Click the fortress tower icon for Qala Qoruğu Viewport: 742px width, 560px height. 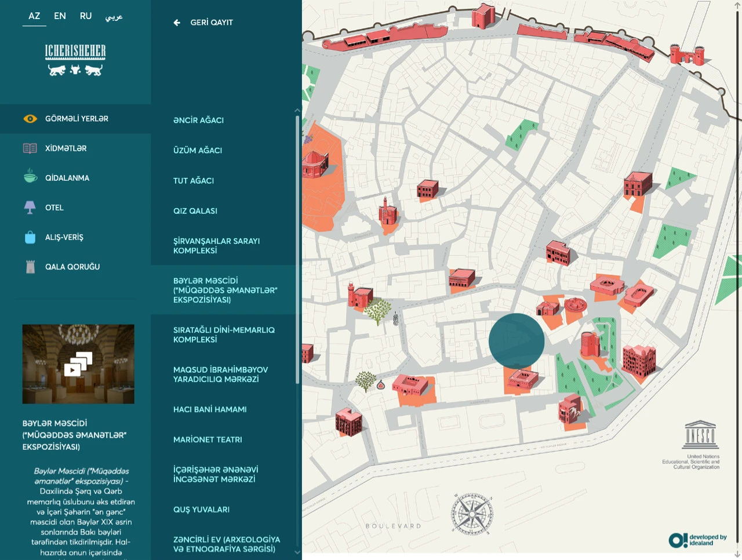30,266
